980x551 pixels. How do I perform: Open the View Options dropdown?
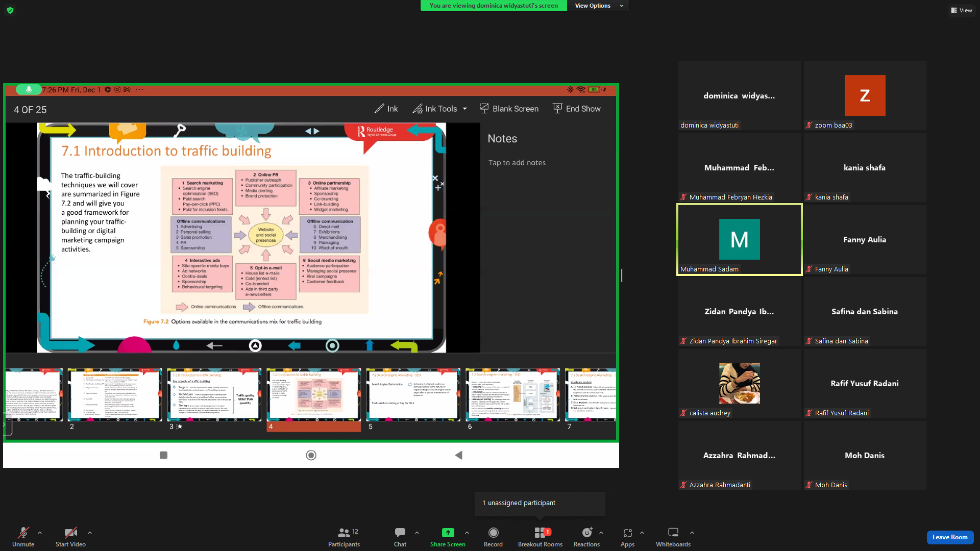599,6
